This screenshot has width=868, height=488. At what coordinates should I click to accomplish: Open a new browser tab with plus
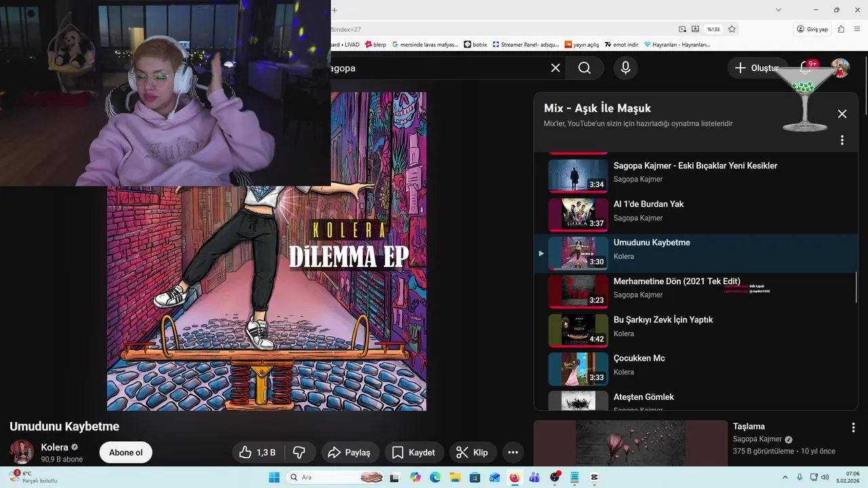[334, 10]
